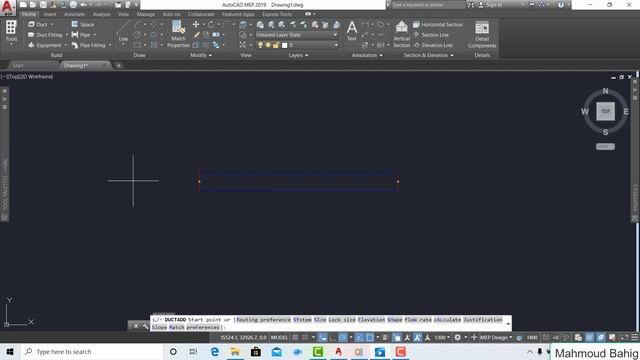Image resolution: width=640 pixels, height=360 pixels.
Task: Click the Undo arrow in quick access toolbar
Action: [83, 5]
